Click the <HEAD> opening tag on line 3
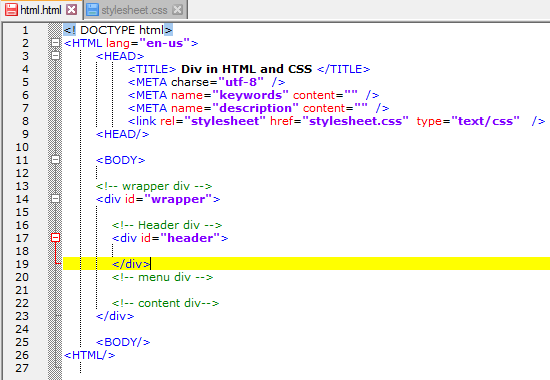 pos(120,56)
